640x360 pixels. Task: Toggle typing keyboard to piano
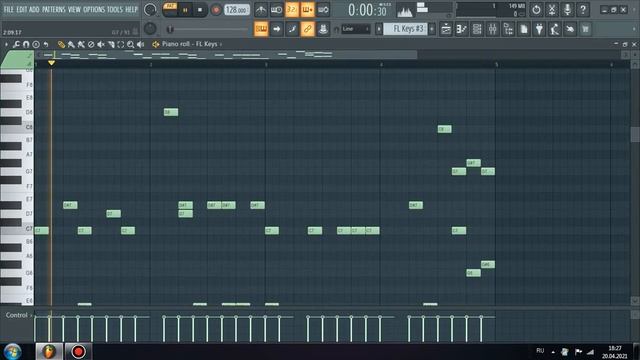click(x=261, y=29)
